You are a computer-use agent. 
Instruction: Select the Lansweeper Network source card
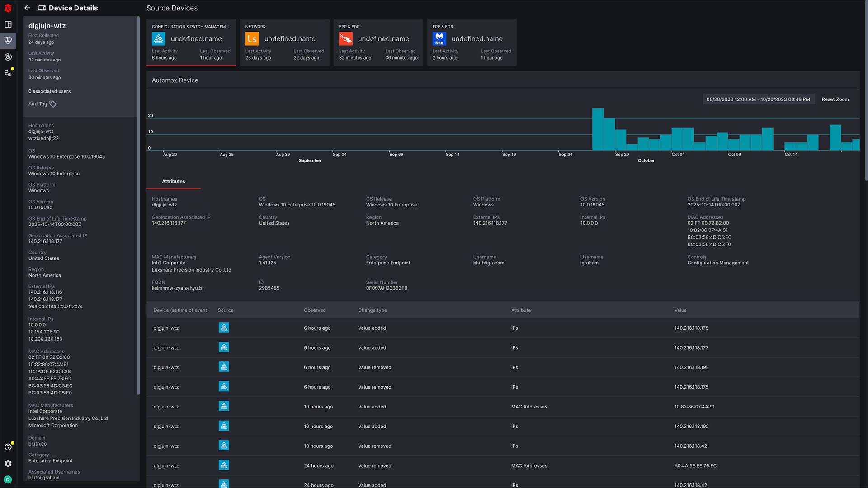[x=284, y=42]
